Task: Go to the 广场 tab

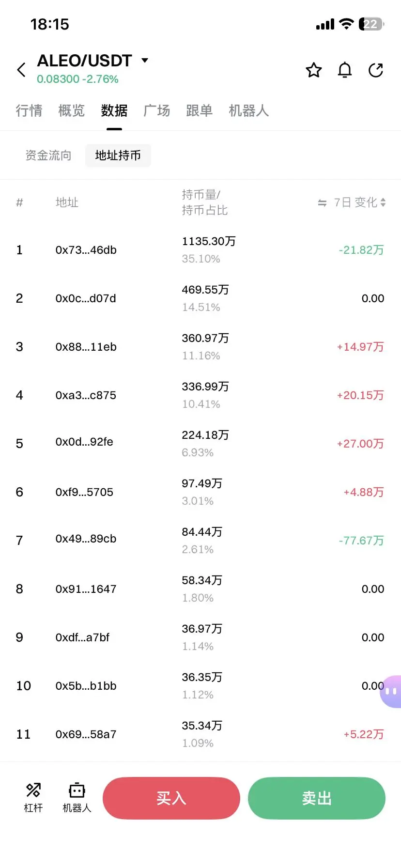Action: coord(157,111)
